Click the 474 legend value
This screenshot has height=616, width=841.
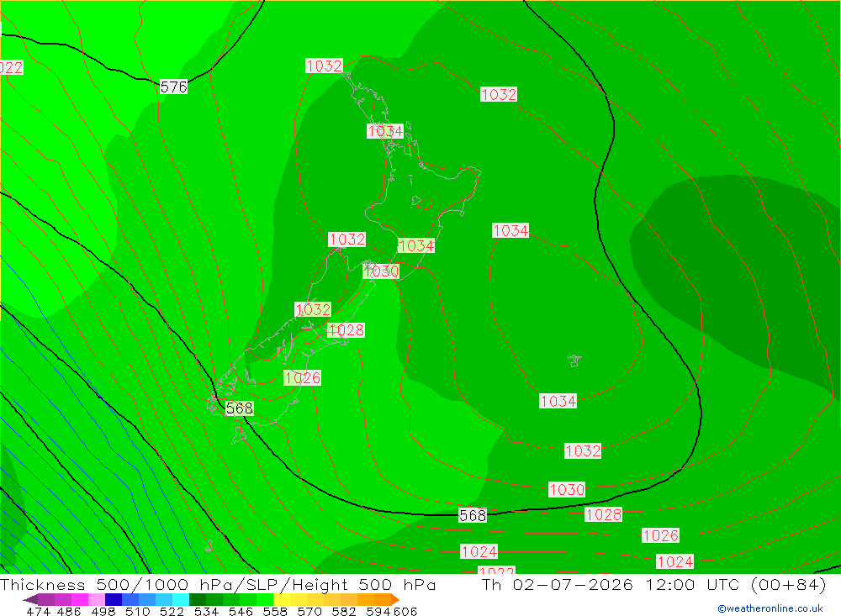coord(39,612)
